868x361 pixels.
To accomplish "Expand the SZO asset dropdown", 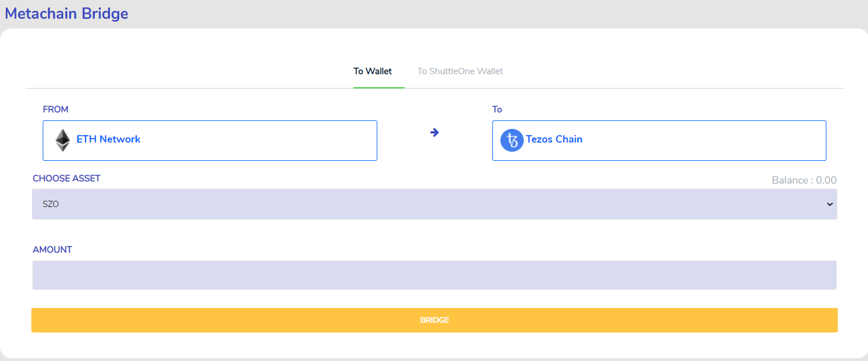I will coord(434,204).
